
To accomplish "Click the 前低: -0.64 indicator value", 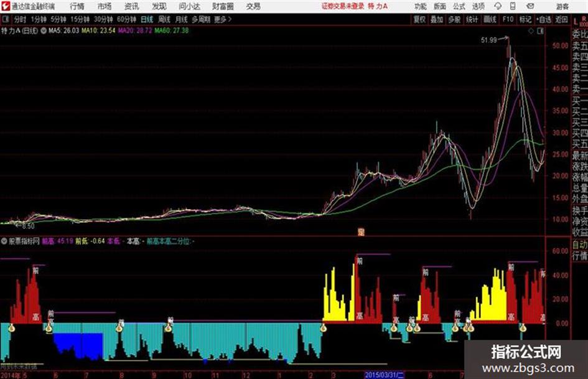I will pyautogui.click(x=90, y=241).
